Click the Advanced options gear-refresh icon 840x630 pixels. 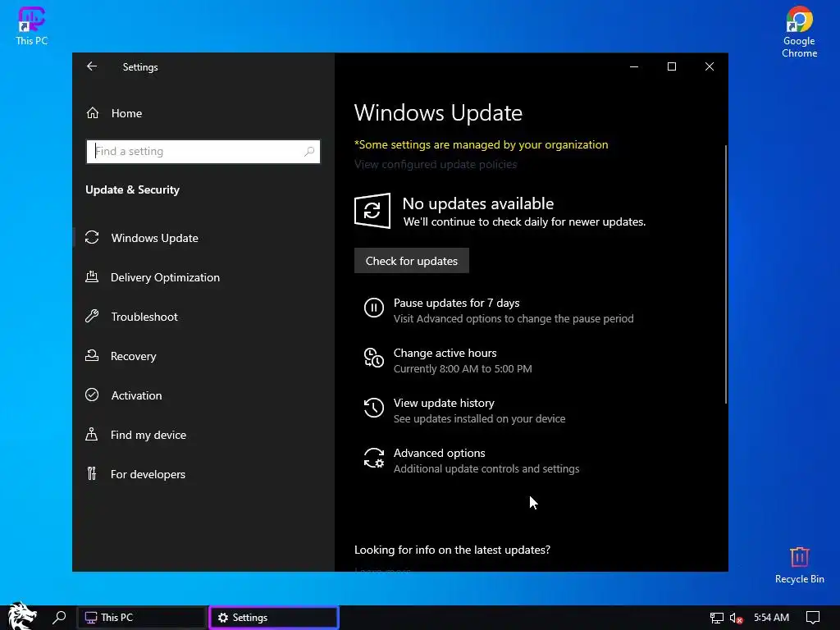click(x=374, y=458)
